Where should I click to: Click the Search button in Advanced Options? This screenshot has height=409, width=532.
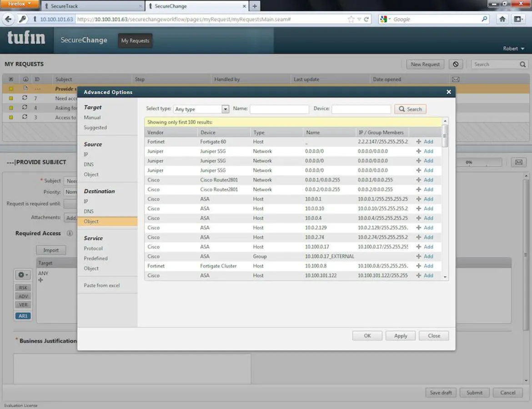tap(410, 109)
